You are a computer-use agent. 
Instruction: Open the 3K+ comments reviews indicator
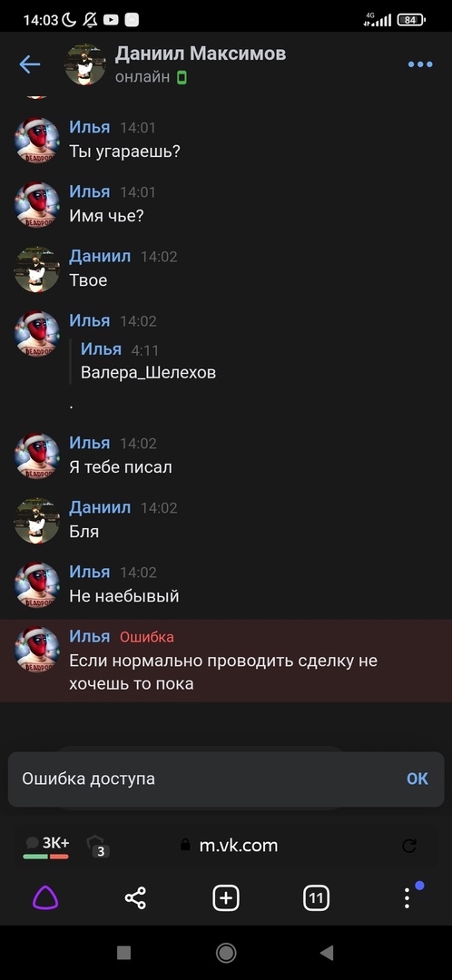click(47, 847)
